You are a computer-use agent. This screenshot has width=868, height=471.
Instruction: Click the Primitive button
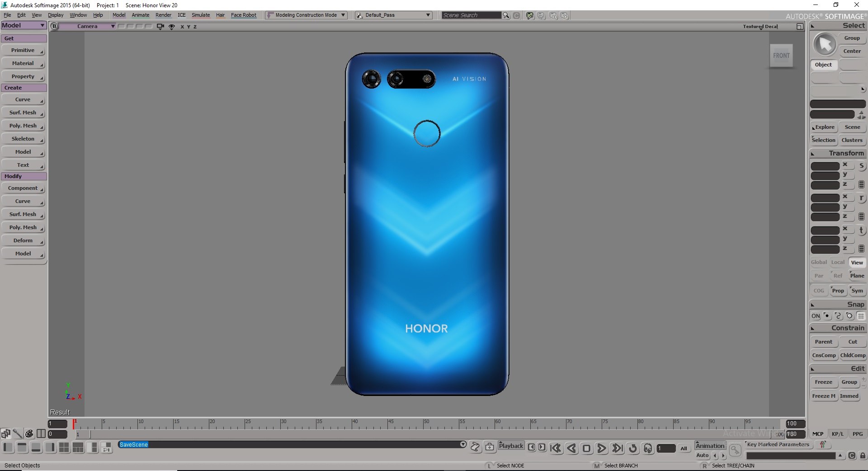click(23, 51)
